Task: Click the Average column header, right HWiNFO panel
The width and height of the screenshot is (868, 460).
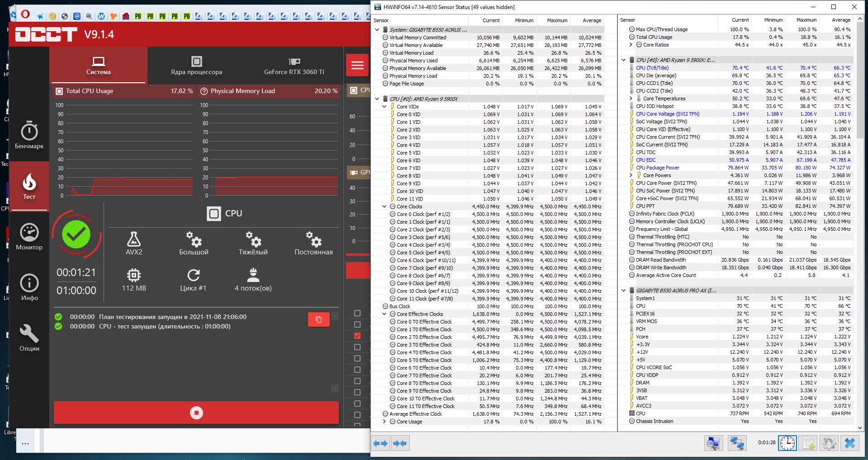Action: (836, 20)
